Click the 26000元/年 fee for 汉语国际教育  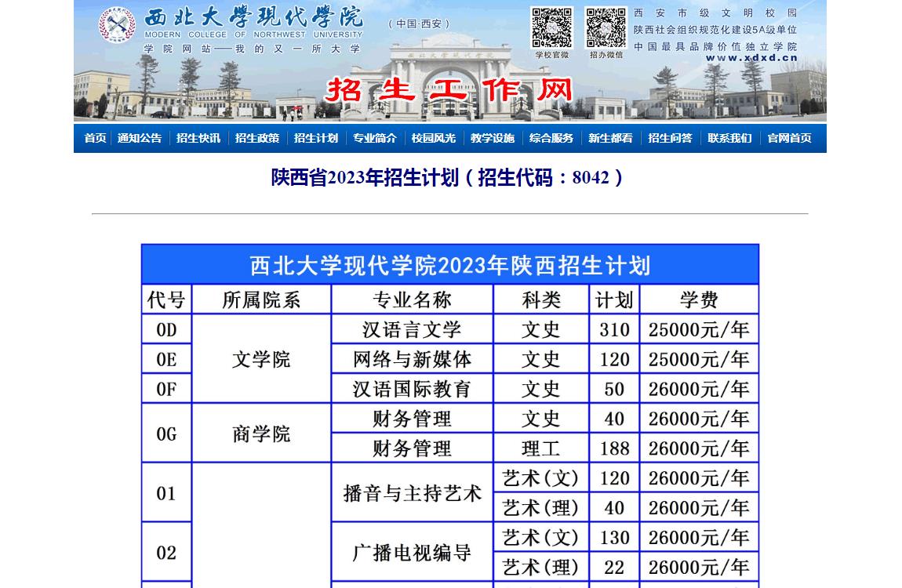pos(699,389)
